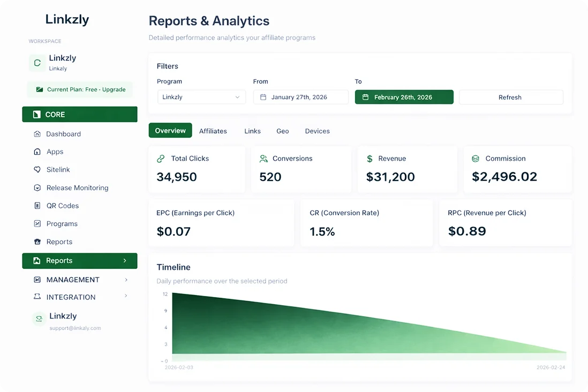The width and height of the screenshot is (588, 392).
Task: Open the Program dropdown showing Linkzly
Action: point(201,97)
